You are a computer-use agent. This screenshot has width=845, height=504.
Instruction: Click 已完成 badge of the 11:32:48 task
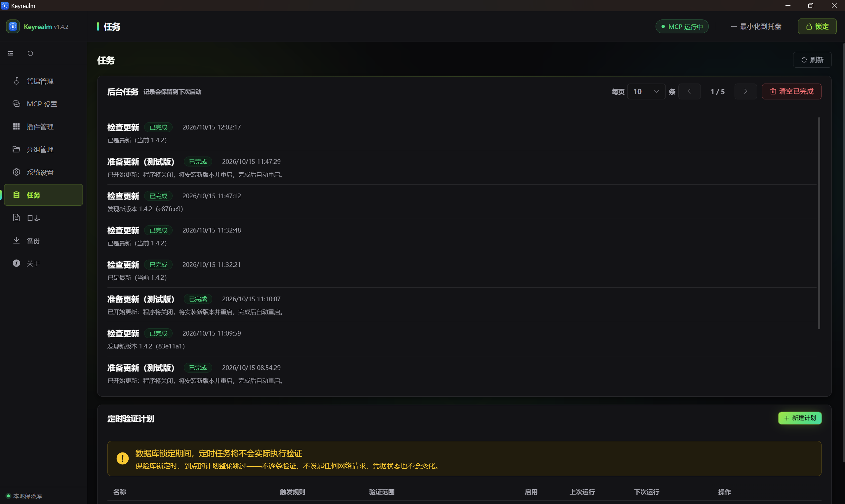(158, 230)
